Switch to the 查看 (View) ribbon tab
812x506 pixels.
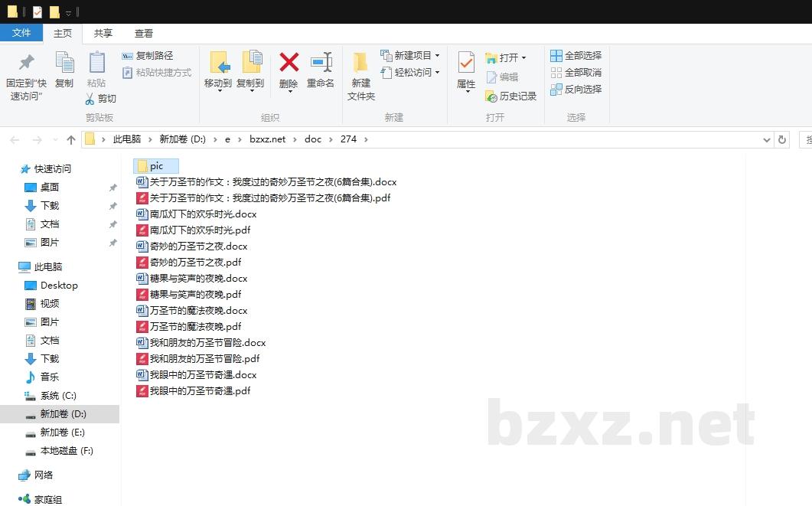tap(144, 33)
